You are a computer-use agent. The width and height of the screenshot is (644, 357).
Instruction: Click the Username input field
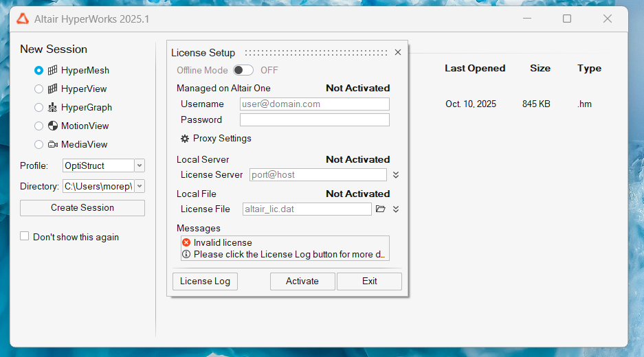pos(315,104)
